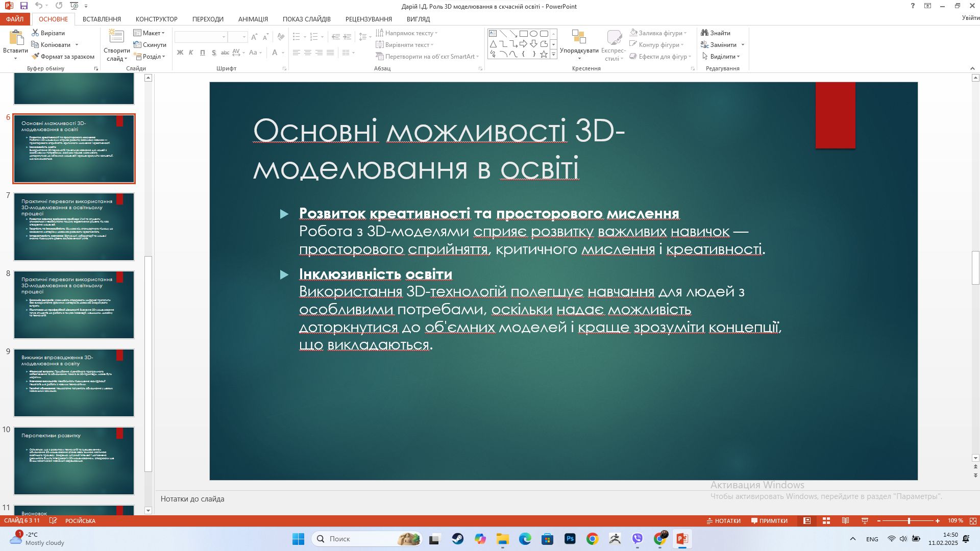Switch to reading view in status bar
This screenshot has height=551, width=980.
point(846,521)
